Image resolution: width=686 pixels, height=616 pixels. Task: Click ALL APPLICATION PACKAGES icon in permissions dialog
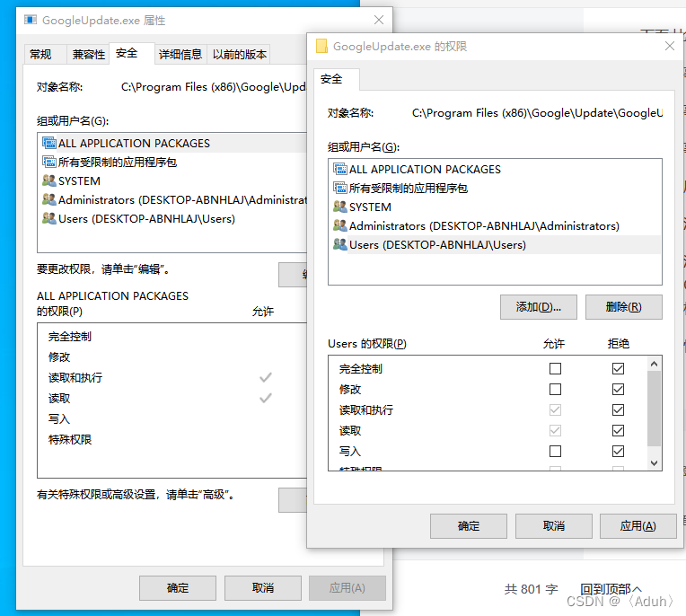click(340, 169)
